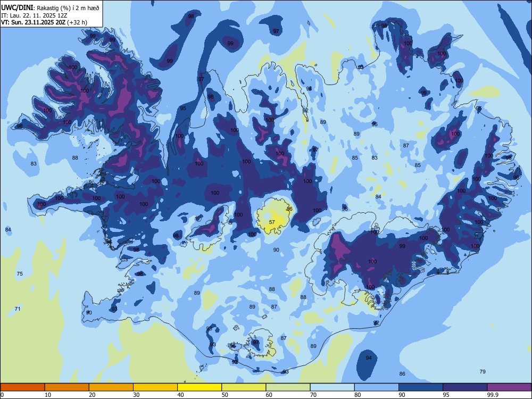Screen dimensions: 532x399
Task: Click the dark orange 0–10 legend swatch
Action: [x=22, y=387]
